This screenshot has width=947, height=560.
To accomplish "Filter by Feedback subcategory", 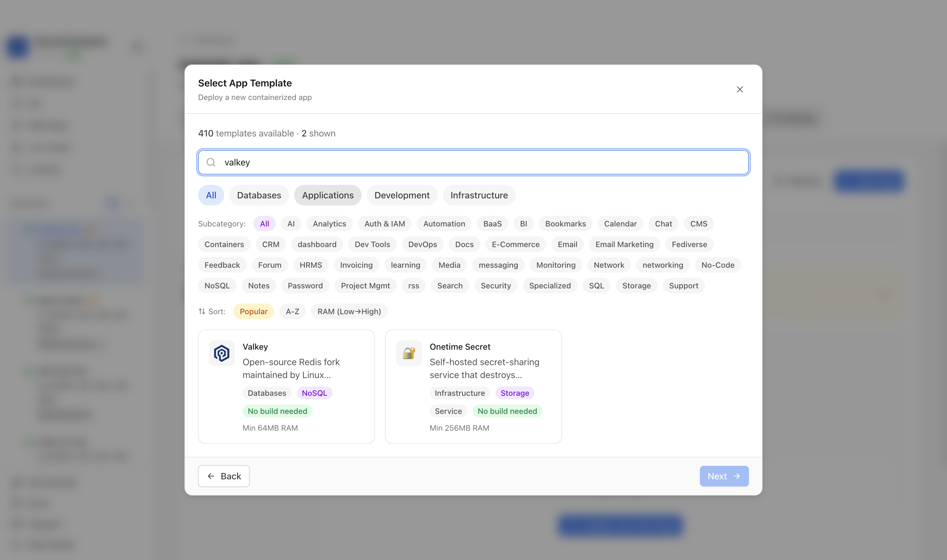I will [222, 265].
